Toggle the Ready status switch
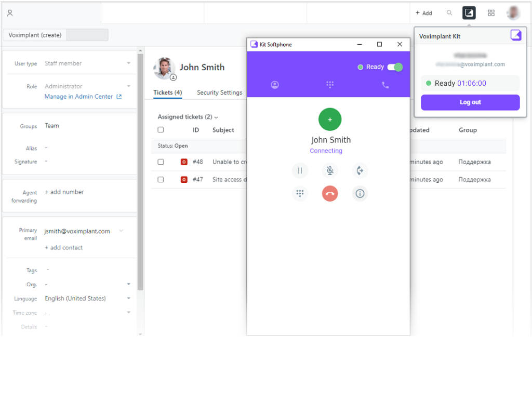 coord(395,67)
